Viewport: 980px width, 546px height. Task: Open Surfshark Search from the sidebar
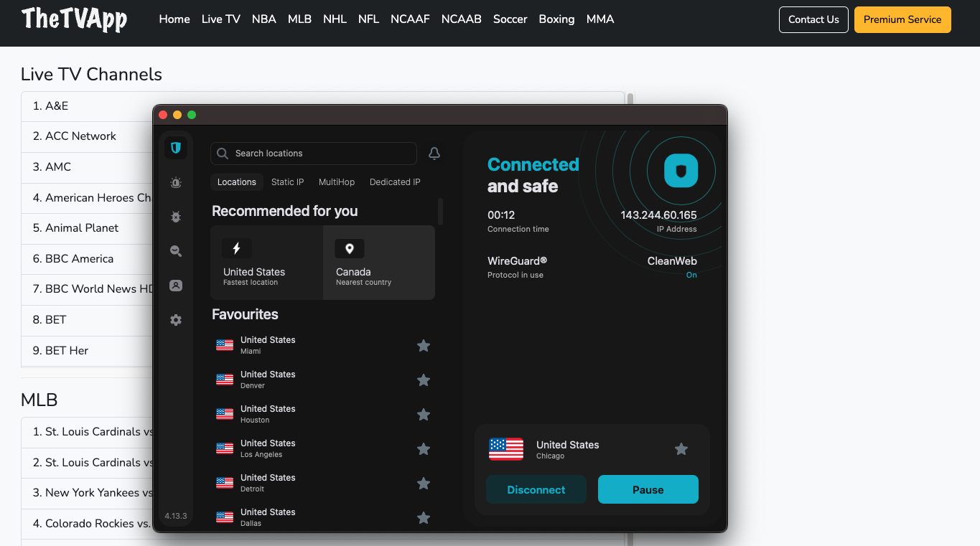click(x=175, y=251)
